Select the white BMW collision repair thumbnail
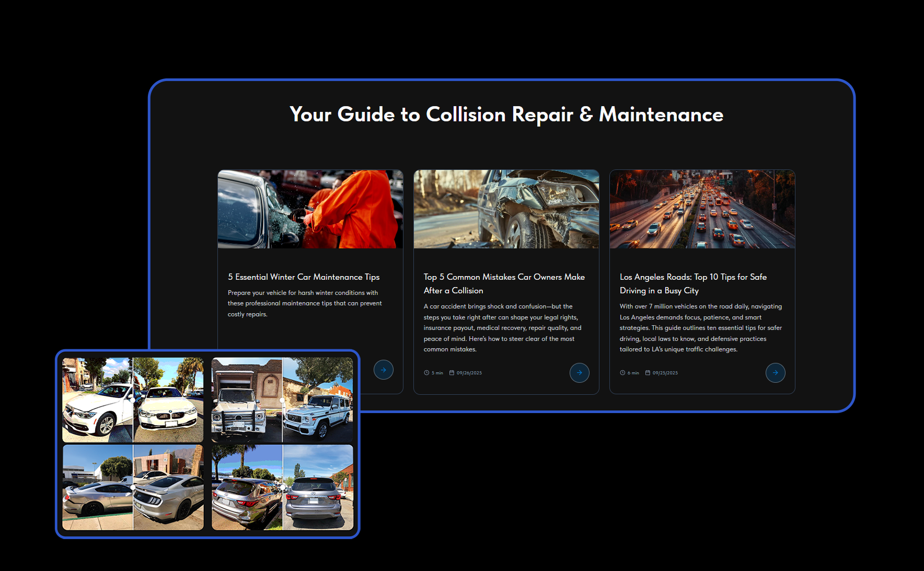The width and height of the screenshot is (924, 571). pyautogui.click(x=132, y=400)
